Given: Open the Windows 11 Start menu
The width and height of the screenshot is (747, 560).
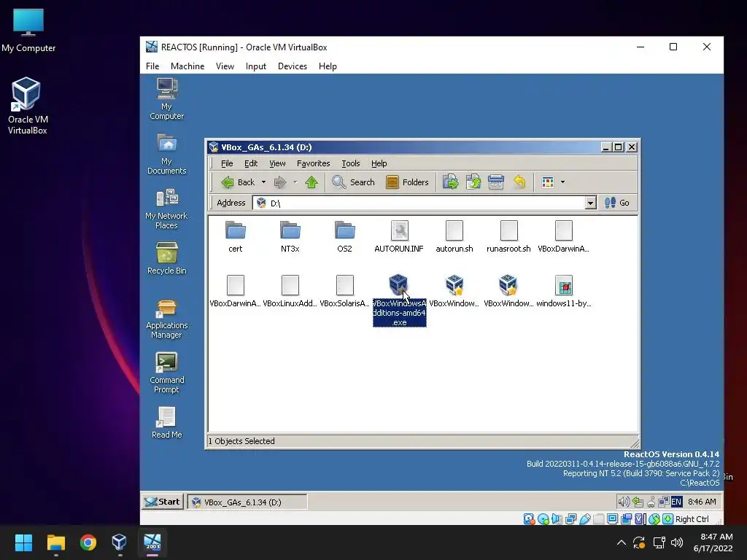Looking at the screenshot, I should [23, 542].
